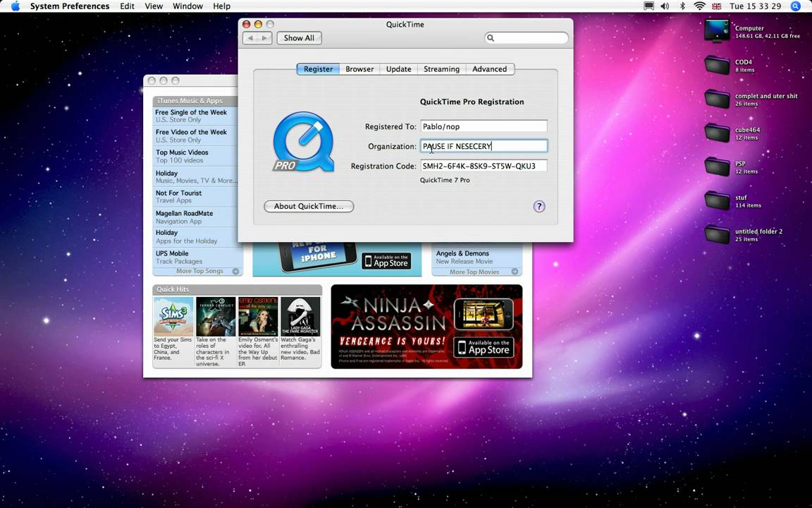Open the System Preferences menu

point(69,6)
